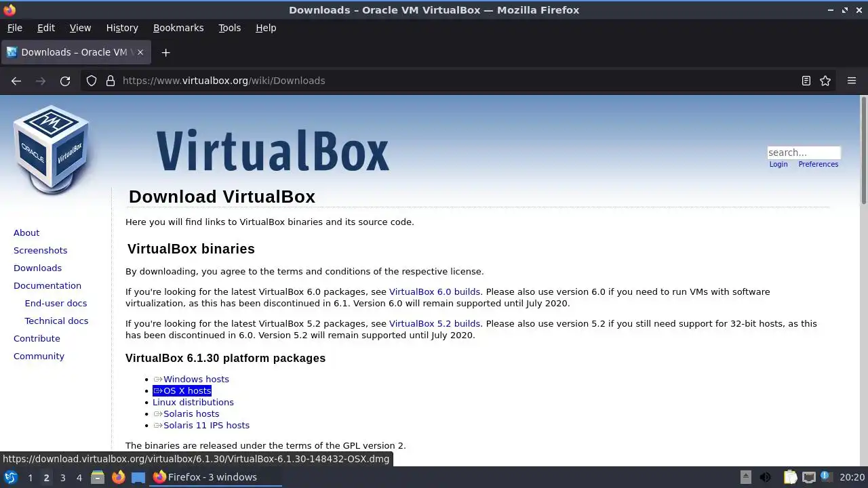Click the vertical page scrollbar thumb
868x488 pixels.
(x=863, y=150)
